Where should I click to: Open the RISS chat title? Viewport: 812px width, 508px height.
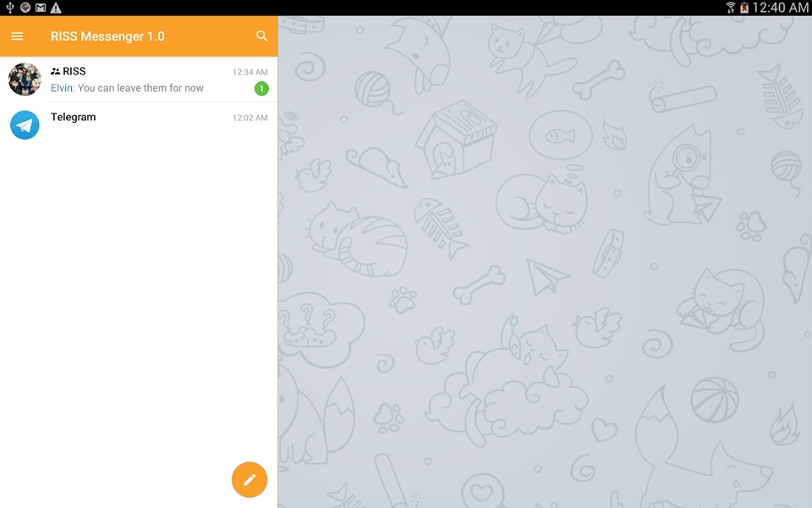(74, 71)
